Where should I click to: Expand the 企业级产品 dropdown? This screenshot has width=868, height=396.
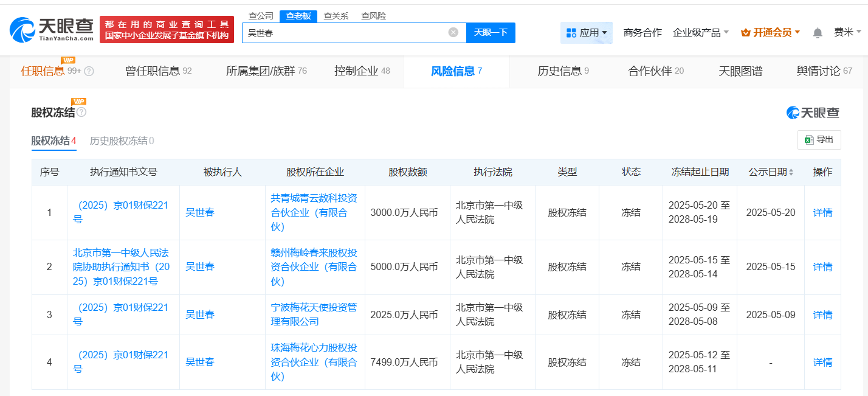[x=700, y=32]
